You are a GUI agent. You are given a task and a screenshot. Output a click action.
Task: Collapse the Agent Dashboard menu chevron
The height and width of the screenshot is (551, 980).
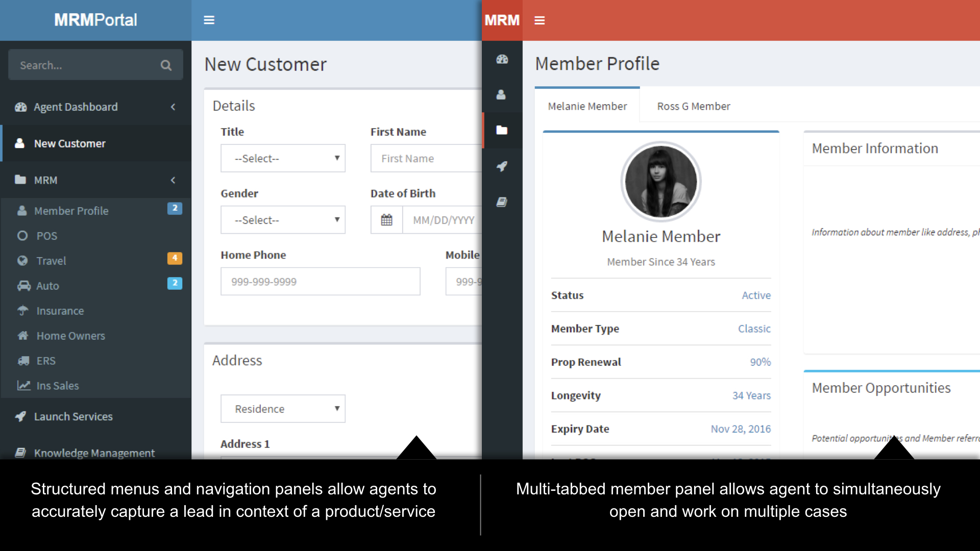click(173, 107)
